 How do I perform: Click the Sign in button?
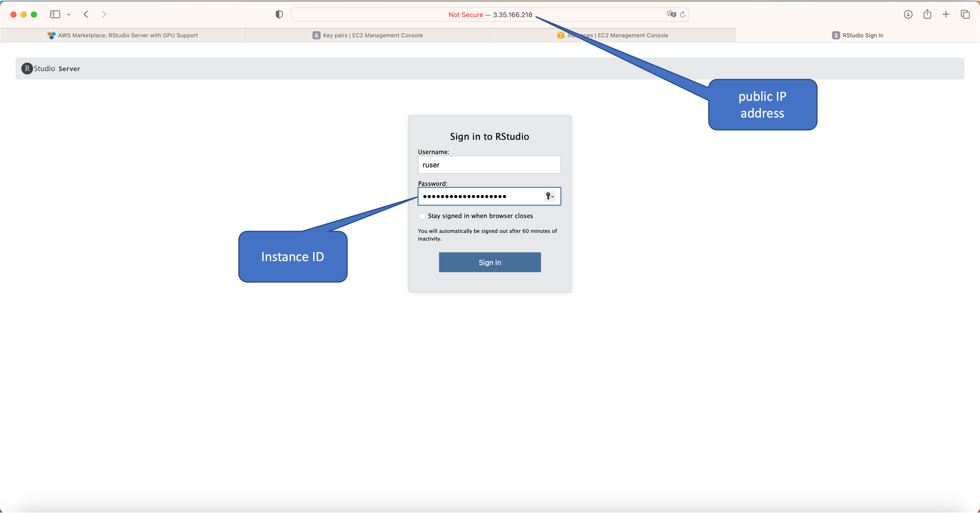click(x=490, y=262)
